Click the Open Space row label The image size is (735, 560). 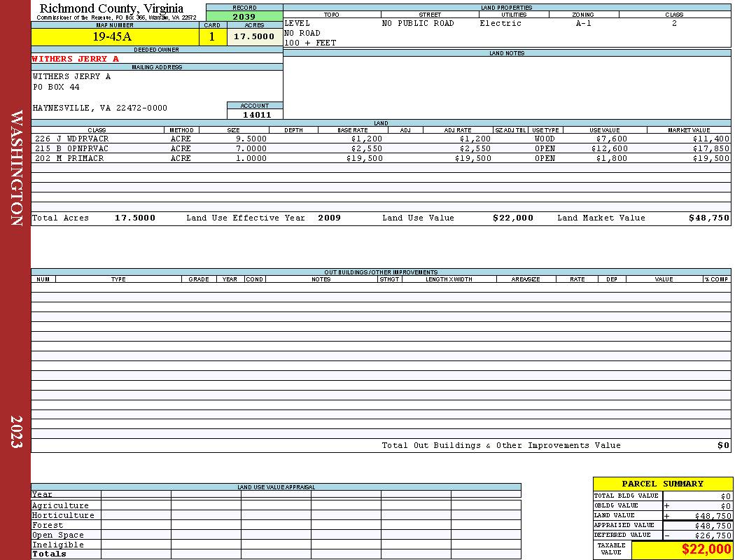point(57,535)
